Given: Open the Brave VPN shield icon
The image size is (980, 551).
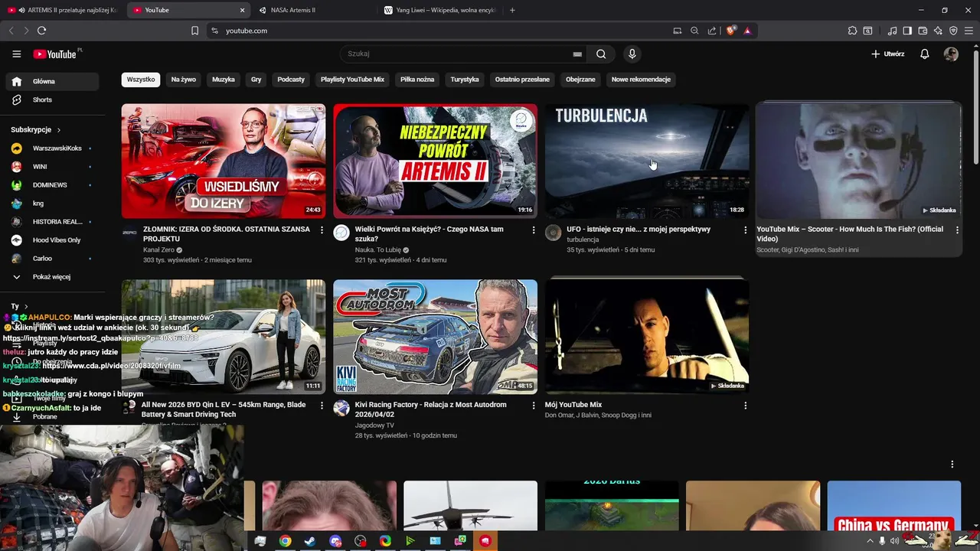Looking at the screenshot, I should 953,31.
